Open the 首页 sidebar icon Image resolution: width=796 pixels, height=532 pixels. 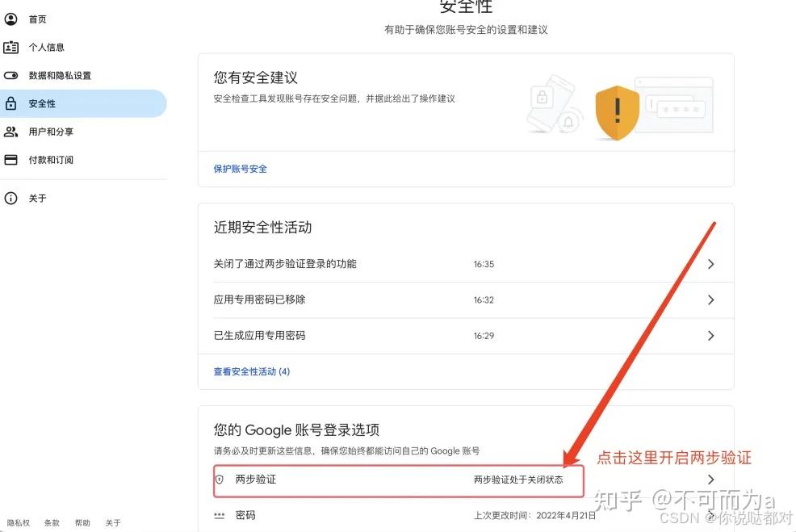pyautogui.click(x=10, y=19)
